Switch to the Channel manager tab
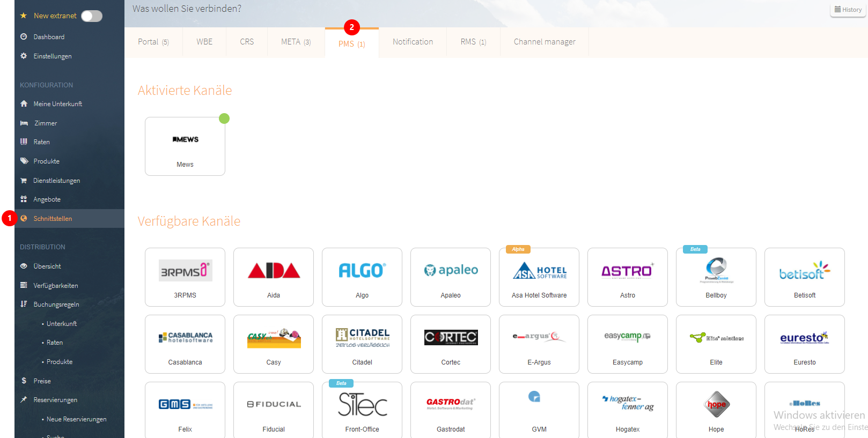Image resolution: width=868 pixels, height=438 pixels. [x=544, y=42]
